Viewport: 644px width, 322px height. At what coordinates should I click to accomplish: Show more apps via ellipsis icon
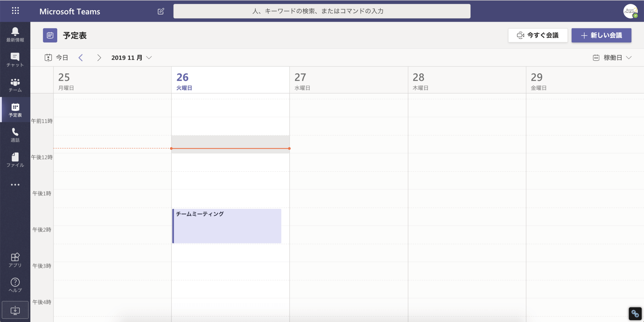tap(15, 185)
